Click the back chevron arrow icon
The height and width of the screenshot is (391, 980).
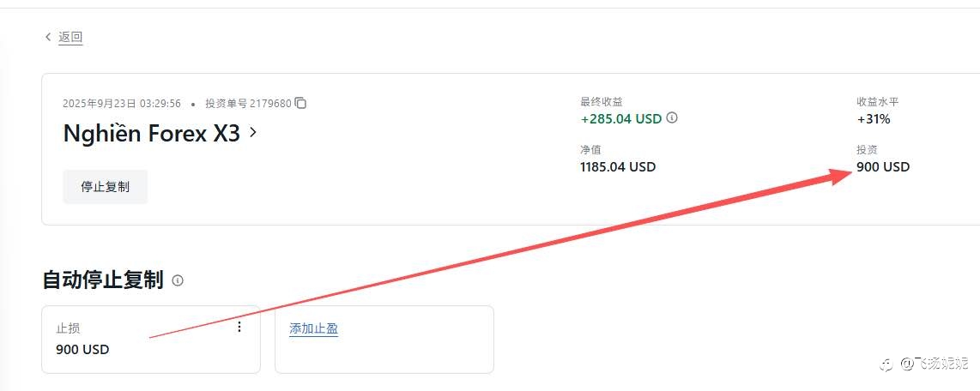[x=48, y=37]
